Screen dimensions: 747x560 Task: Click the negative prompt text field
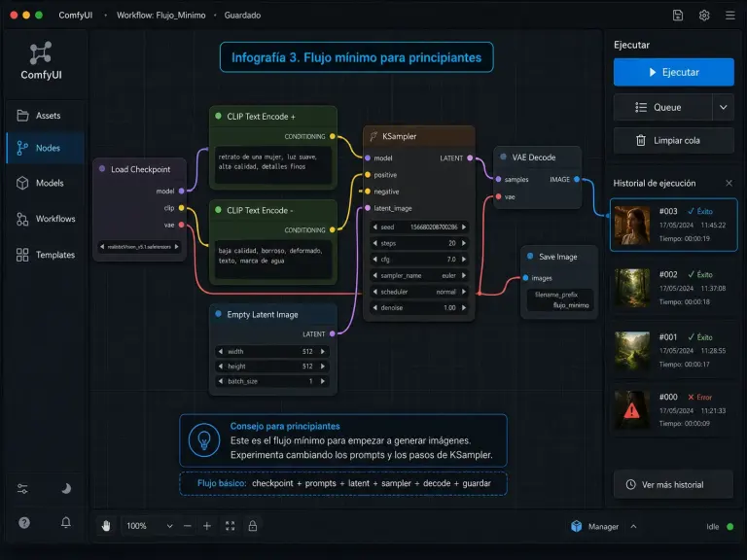click(273, 259)
